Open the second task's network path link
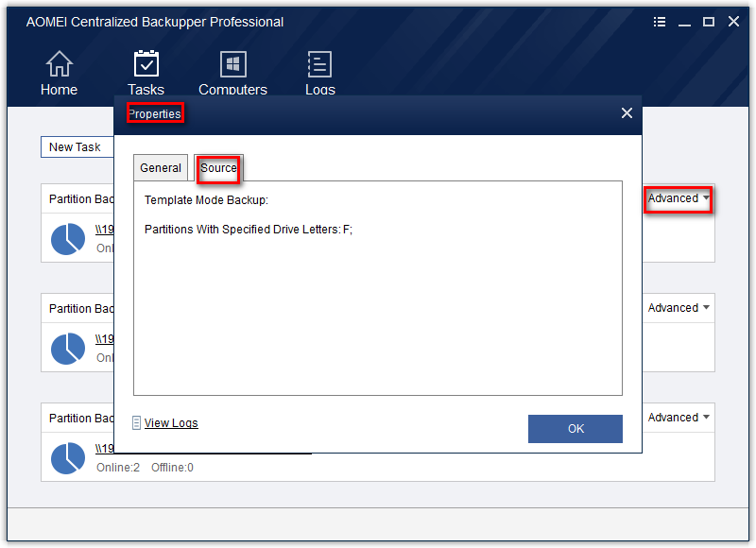Viewport: 756px width, 548px height. (x=105, y=339)
